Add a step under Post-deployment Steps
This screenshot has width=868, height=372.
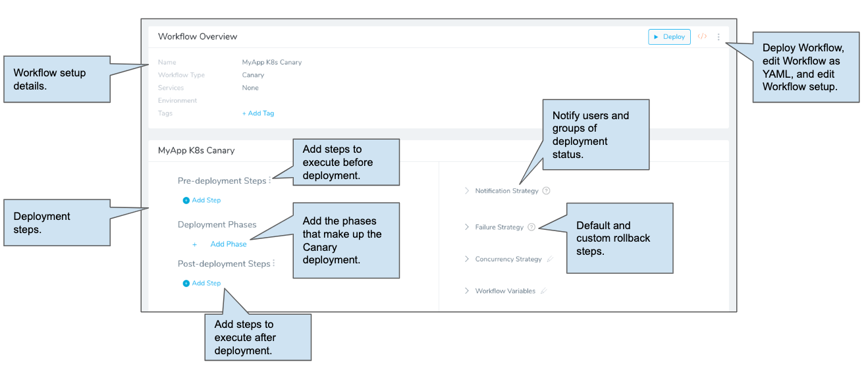pyautogui.click(x=202, y=283)
